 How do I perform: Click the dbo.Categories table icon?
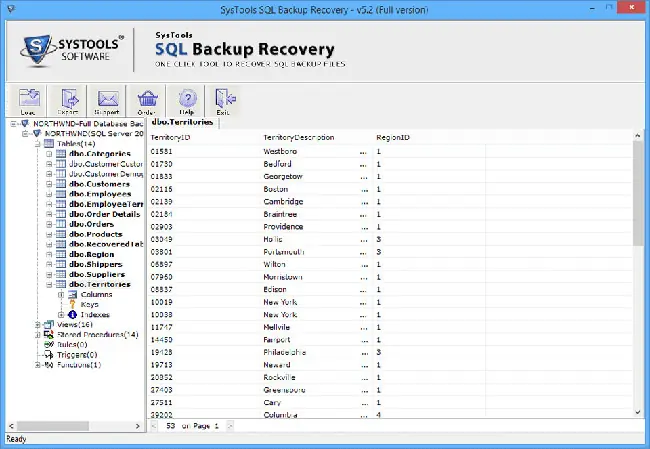[x=61, y=153]
